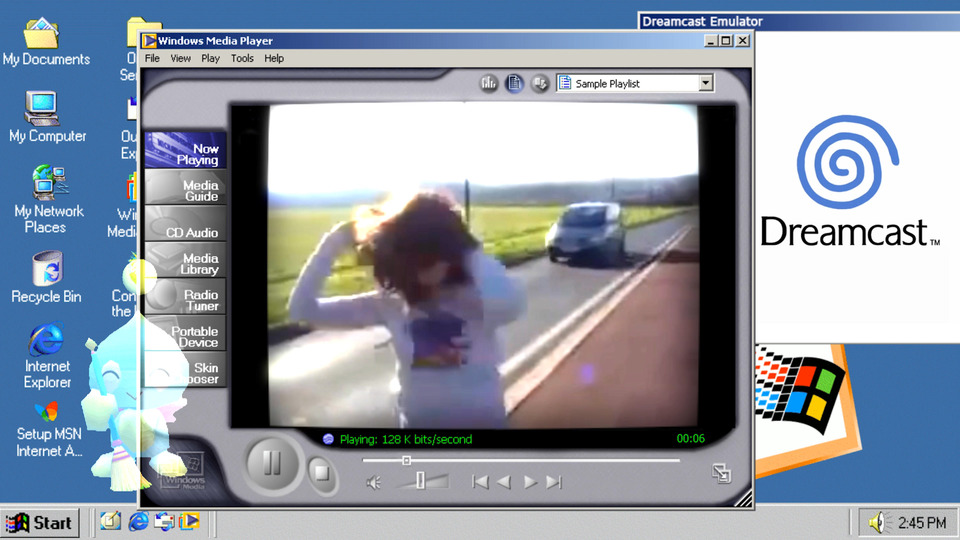Open the View menu
960x540 pixels.
pos(180,58)
